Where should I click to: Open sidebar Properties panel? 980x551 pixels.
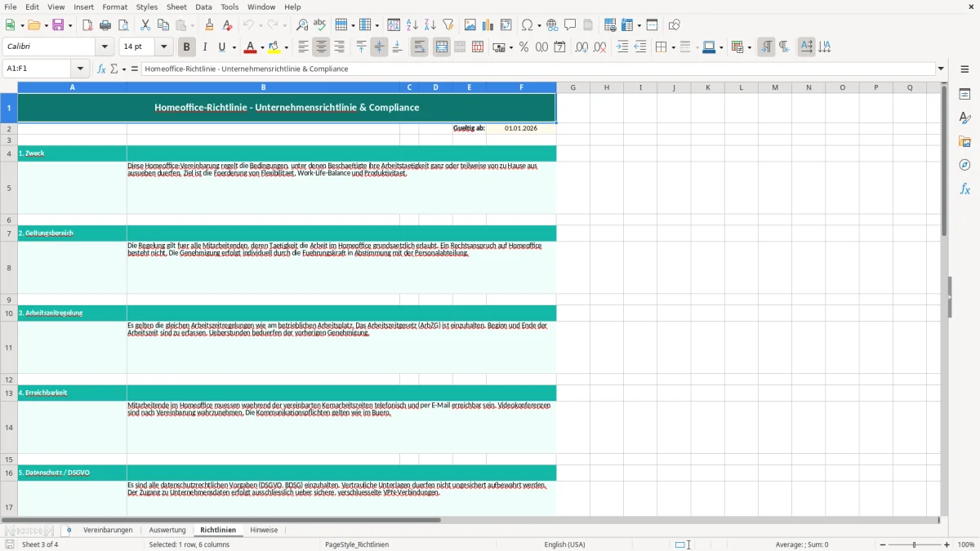tap(964, 95)
